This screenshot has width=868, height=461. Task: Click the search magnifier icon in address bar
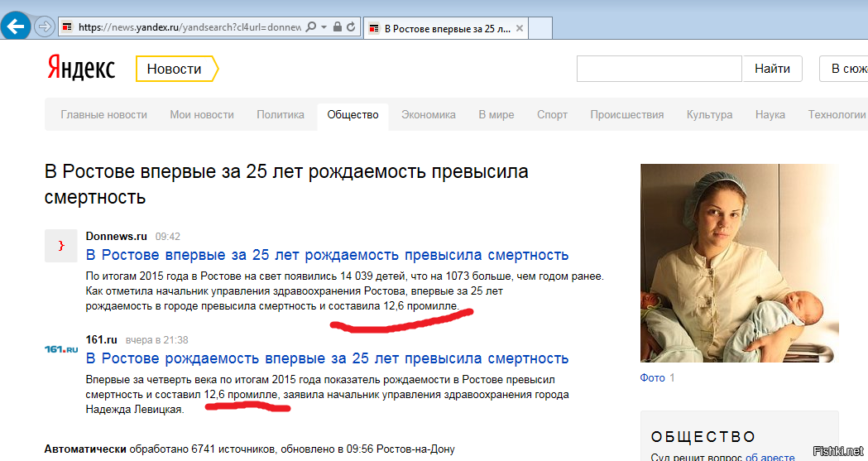pyautogui.click(x=311, y=26)
